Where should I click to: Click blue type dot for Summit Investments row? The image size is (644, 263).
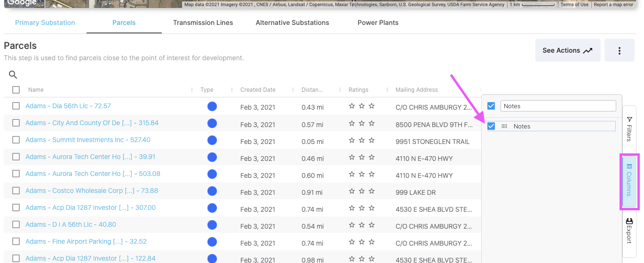pos(212,140)
